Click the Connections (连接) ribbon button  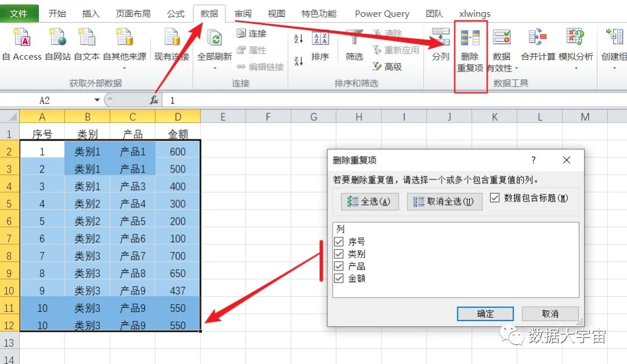coord(251,33)
